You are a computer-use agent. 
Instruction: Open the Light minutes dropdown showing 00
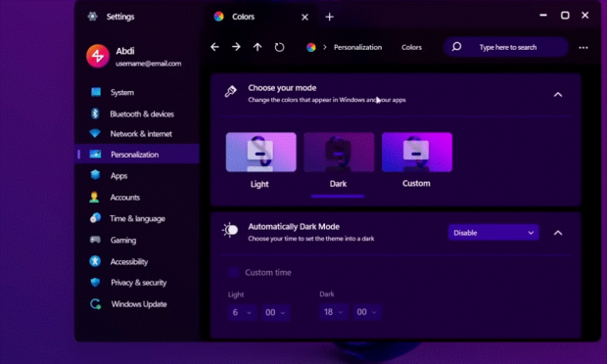coord(276,312)
